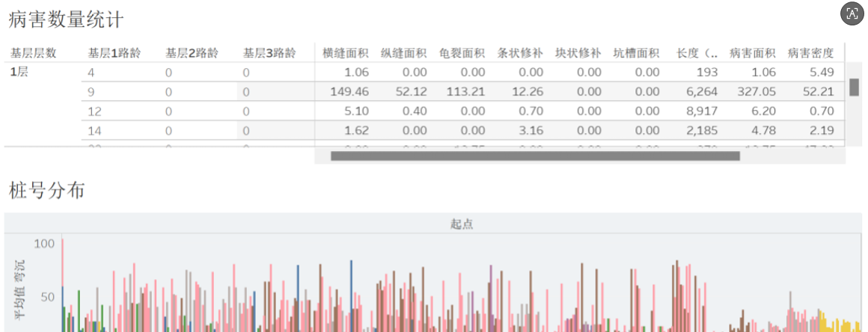The image size is (868, 332).
Task: Select the 8,917 length cell
Action: [701, 111]
